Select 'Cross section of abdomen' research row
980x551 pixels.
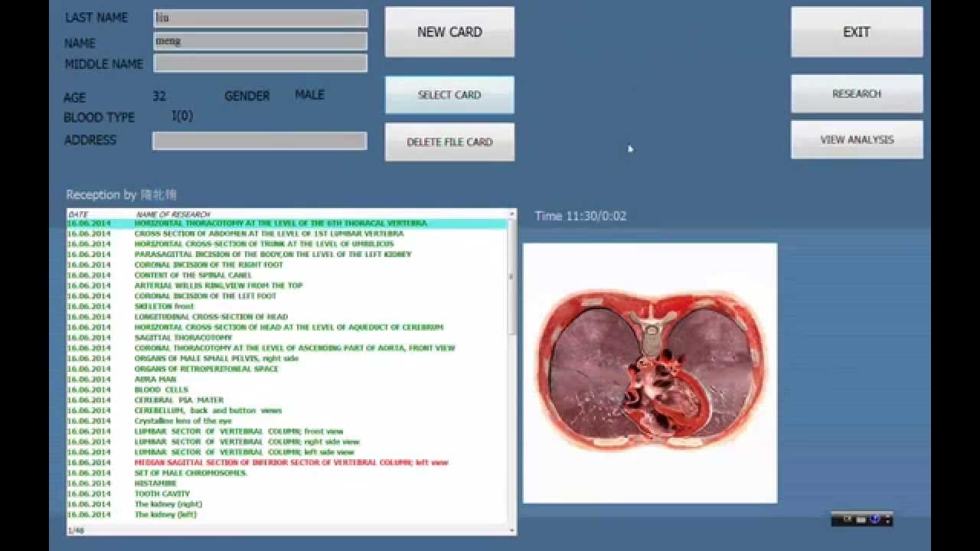pos(269,233)
